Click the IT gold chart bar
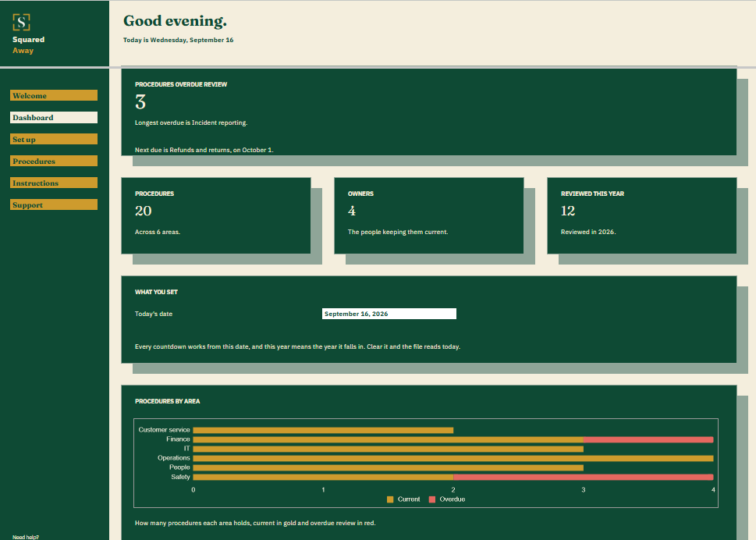The height and width of the screenshot is (540, 756). click(388, 449)
